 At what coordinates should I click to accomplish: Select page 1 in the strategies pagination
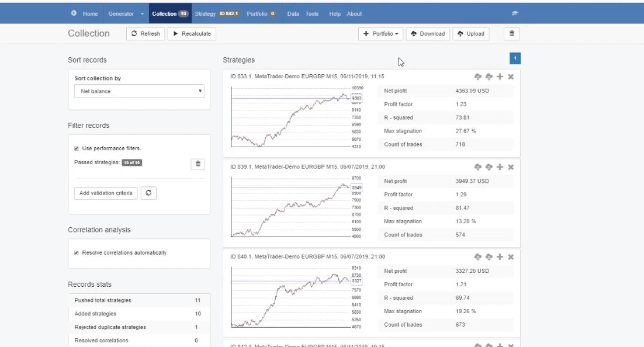click(515, 58)
